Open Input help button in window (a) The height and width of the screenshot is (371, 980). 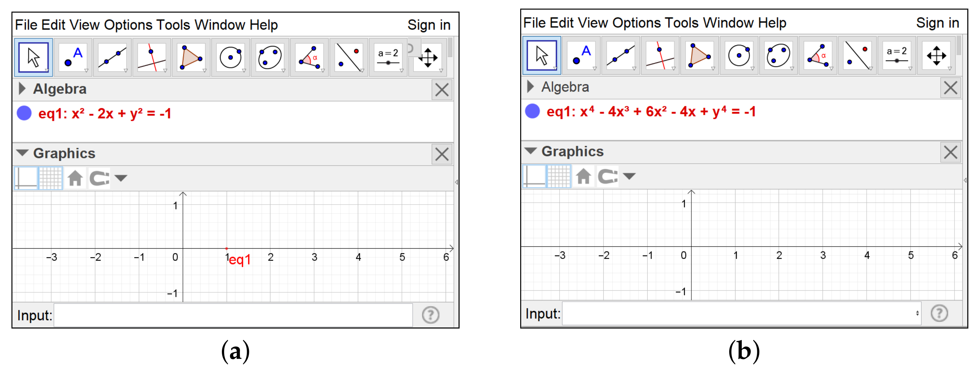point(430,315)
